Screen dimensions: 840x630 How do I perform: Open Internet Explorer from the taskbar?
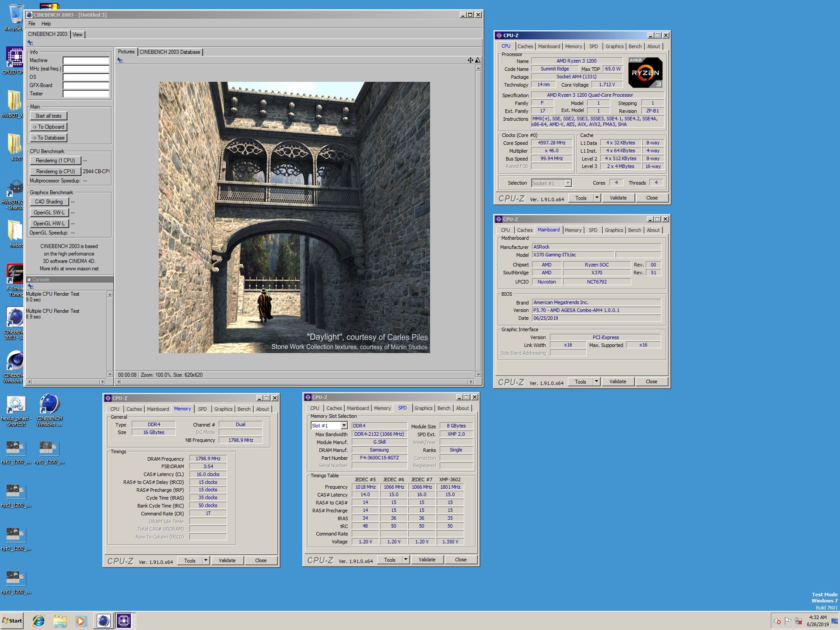click(x=38, y=621)
